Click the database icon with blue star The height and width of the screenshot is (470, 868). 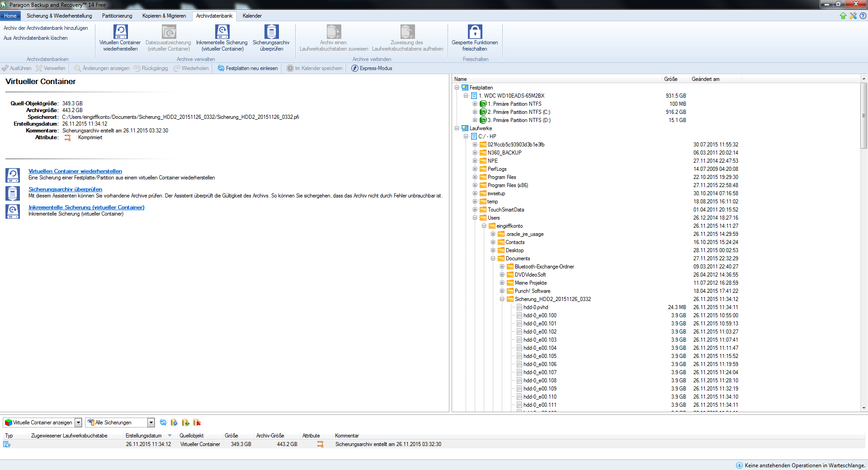(174, 423)
